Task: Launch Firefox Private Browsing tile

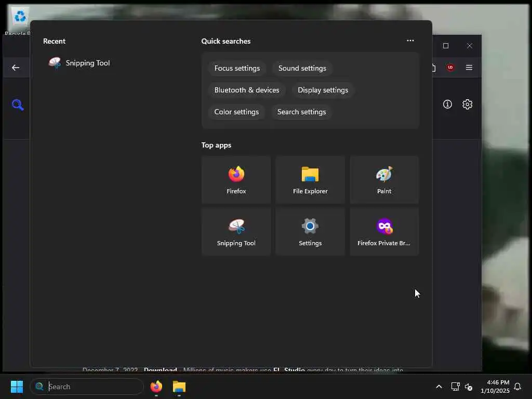Action: point(384,232)
